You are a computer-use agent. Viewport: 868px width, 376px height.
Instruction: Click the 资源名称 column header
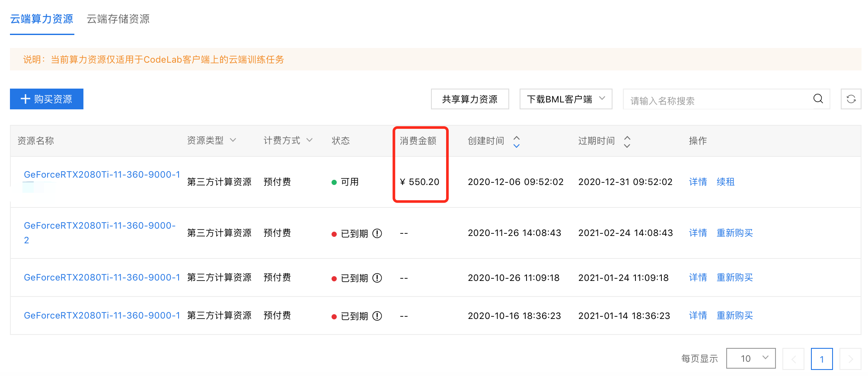[x=35, y=141]
